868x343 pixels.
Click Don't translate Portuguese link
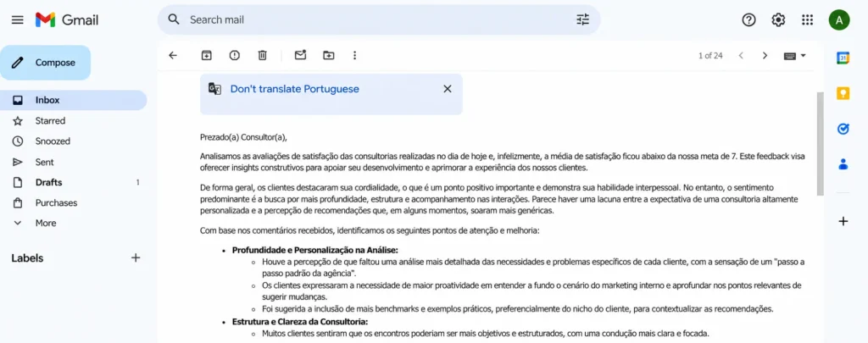(294, 89)
